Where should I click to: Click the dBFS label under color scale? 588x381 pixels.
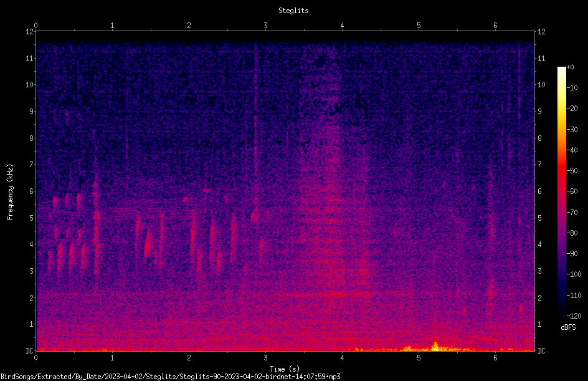pyautogui.click(x=568, y=327)
